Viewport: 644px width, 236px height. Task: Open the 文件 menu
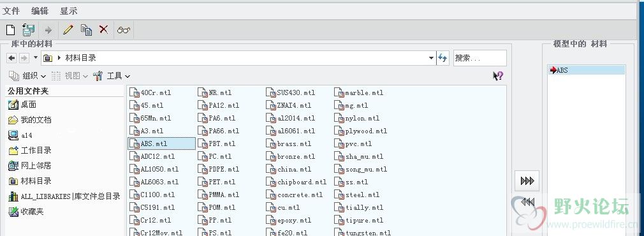[11, 11]
